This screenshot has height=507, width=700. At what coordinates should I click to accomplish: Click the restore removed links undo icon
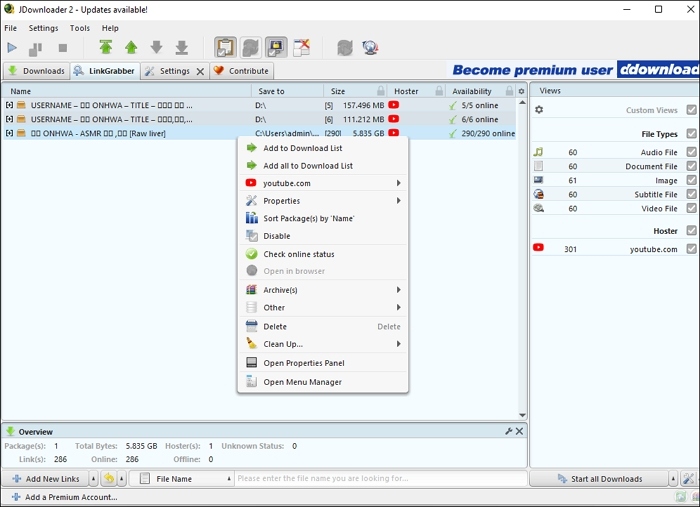[109, 479]
